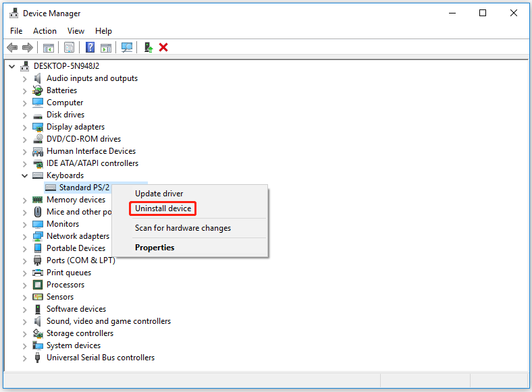Click the Processors category icon
The width and height of the screenshot is (532, 392).
point(38,285)
